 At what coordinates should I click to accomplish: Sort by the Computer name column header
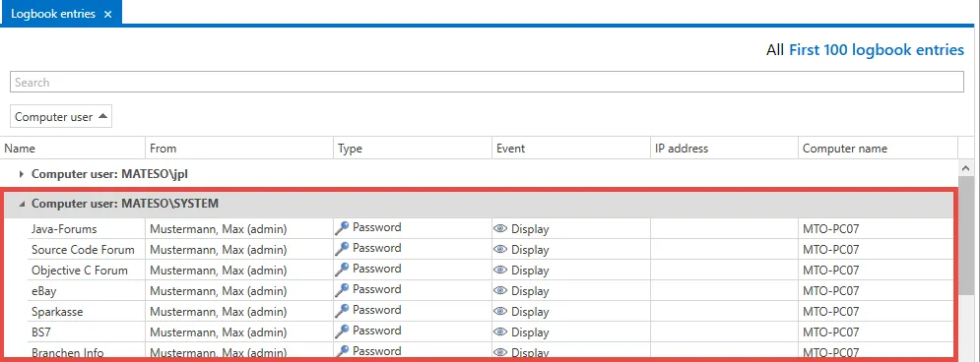(x=878, y=149)
